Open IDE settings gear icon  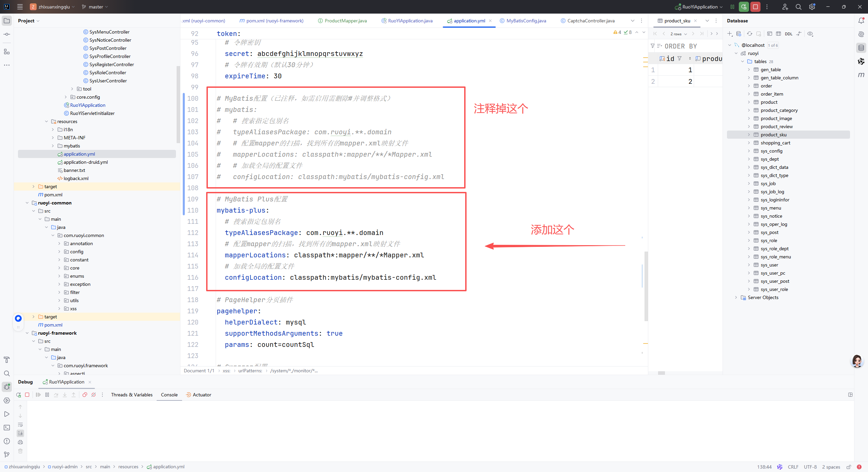(x=812, y=7)
